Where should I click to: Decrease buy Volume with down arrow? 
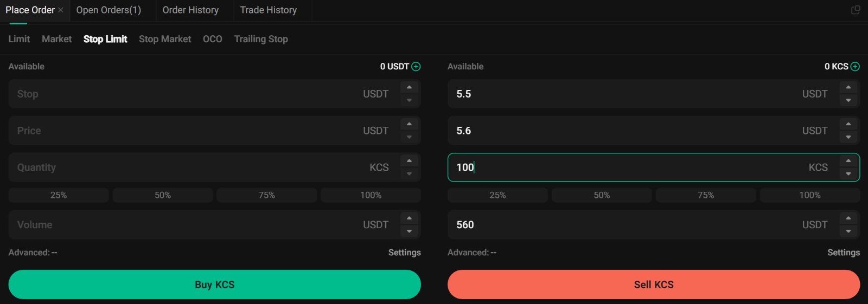410,231
